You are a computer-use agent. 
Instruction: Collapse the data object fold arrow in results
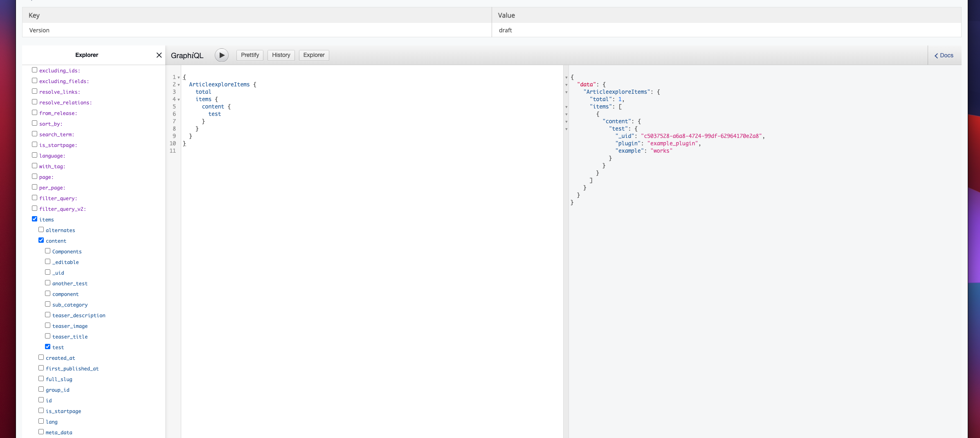pos(566,85)
